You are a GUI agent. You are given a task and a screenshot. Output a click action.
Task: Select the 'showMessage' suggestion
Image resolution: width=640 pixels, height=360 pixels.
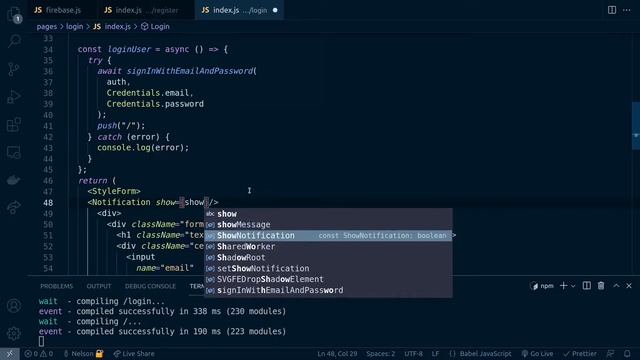[328, 225]
